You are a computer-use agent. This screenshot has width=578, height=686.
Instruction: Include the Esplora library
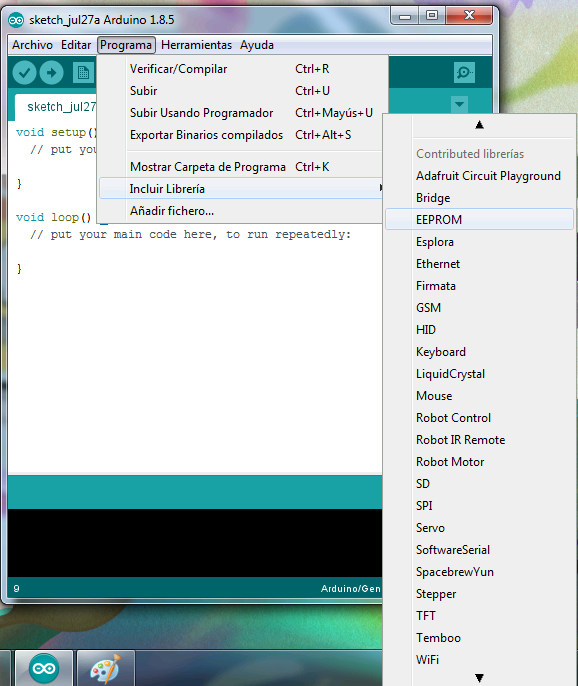click(480, 242)
